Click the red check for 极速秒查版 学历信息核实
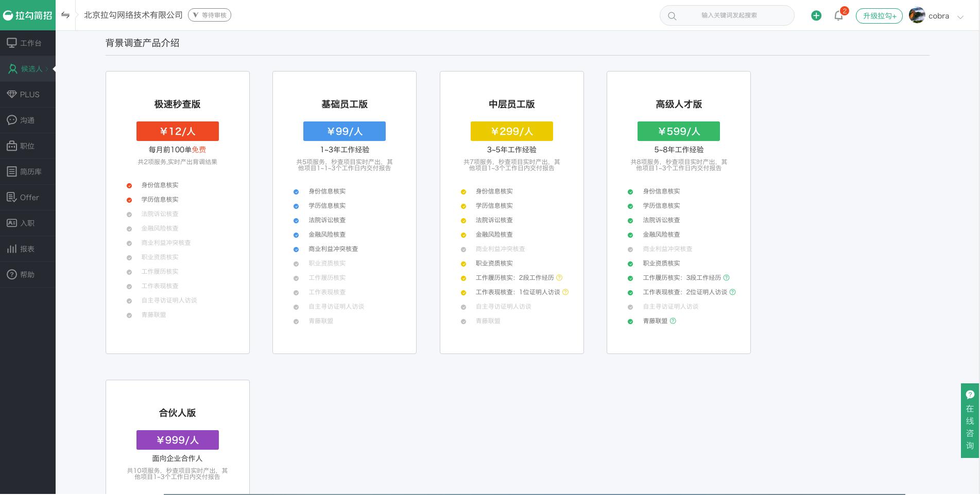The width and height of the screenshot is (980, 495). coord(129,200)
